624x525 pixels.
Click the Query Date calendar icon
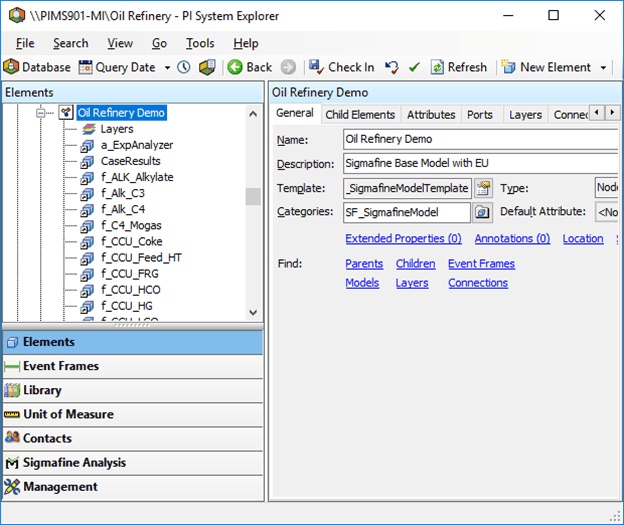pyautogui.click(x=85, y=67)
